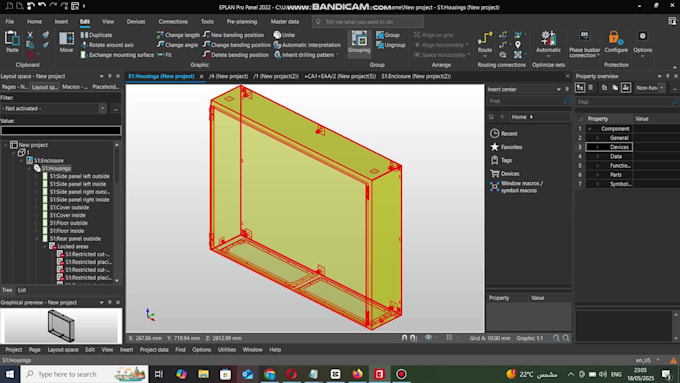Open Utilities in bottom menu
Viewport: 680px width, 383px height.
(x=227, y=350)
